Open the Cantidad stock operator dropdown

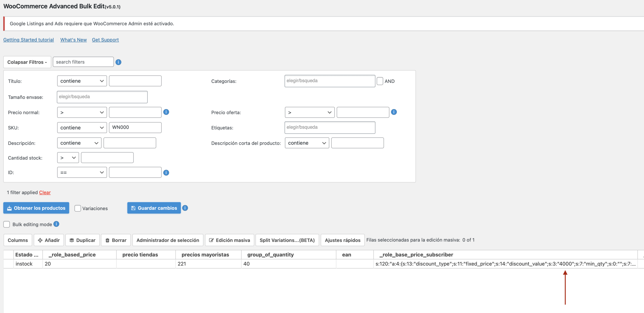point(68,158)
